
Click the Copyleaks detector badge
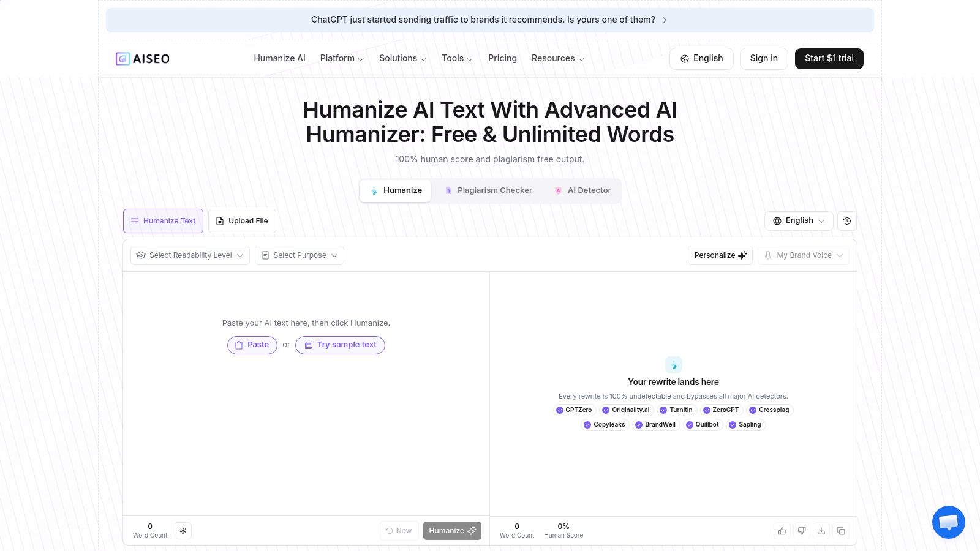pos(605,425)
